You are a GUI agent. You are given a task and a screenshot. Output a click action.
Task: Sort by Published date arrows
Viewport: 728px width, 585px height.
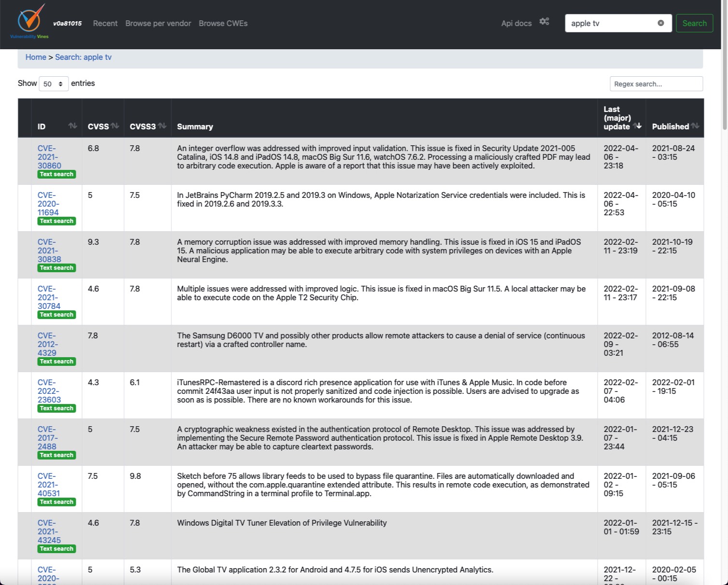click(695, 126)
